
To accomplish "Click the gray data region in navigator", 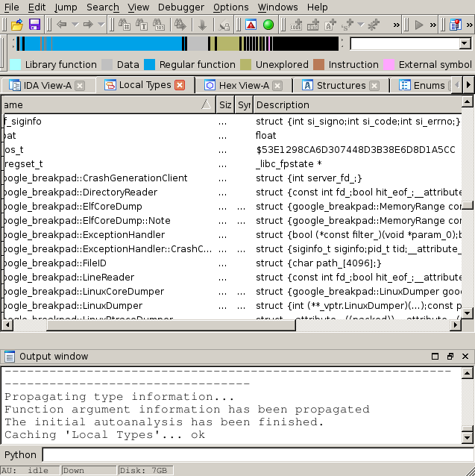I will (198, 43).
